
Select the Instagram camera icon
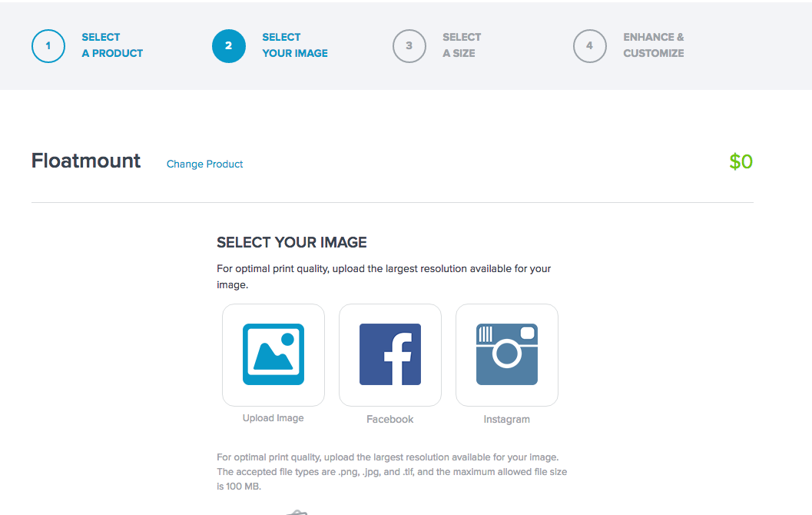(x=507, y=354)
